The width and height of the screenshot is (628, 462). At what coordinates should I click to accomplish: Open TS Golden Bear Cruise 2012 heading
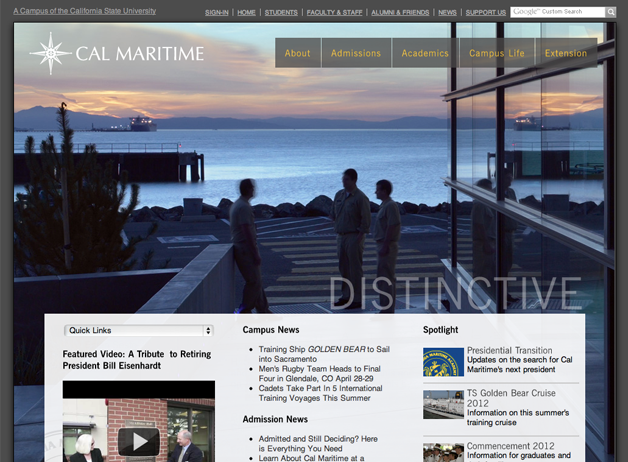tap(511, 398)
